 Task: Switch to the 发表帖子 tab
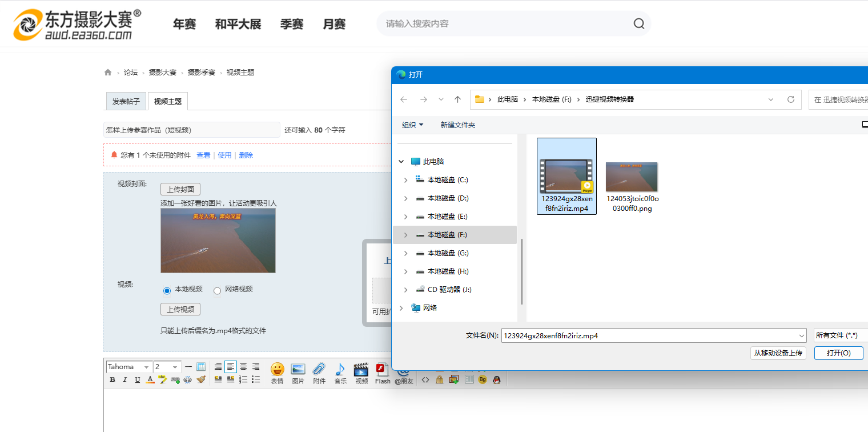tap(126, 101)
